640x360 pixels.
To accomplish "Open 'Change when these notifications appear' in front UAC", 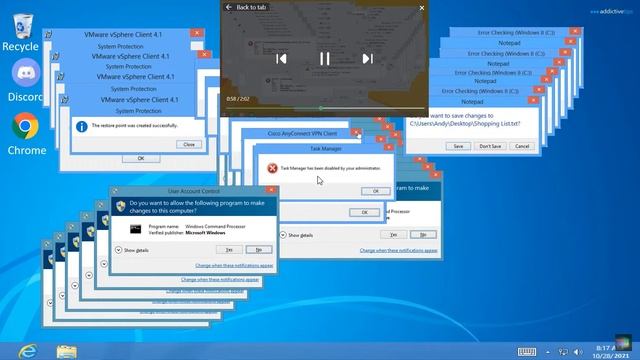I will click(234, 265).
